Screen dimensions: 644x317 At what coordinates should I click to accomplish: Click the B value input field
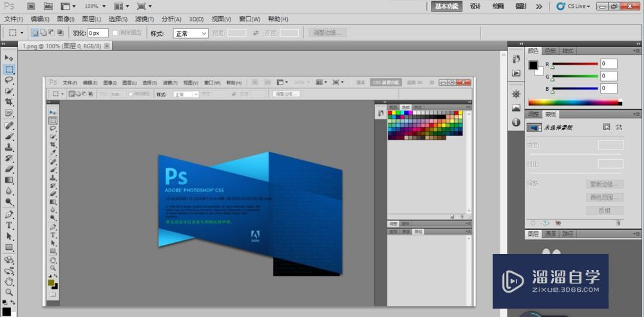point(609,88)
